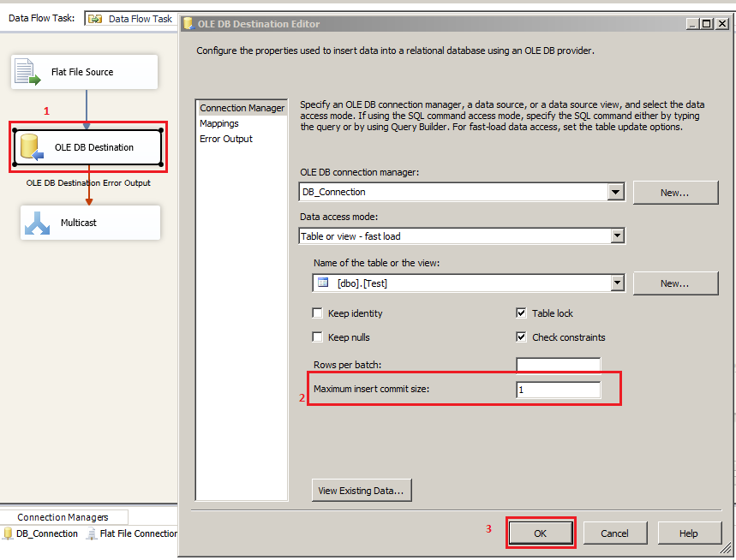Select the Flat File Source icon

[x=24, y=72]
